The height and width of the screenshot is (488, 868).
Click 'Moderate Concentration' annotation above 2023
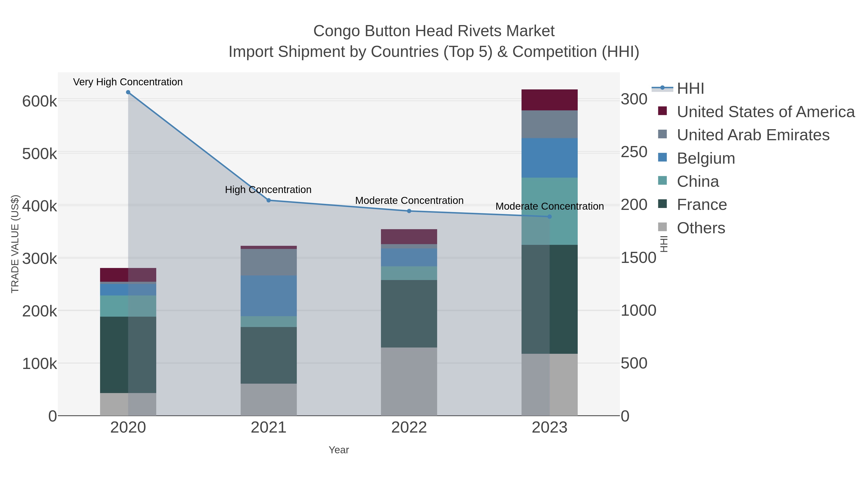[x=549, y=206]
